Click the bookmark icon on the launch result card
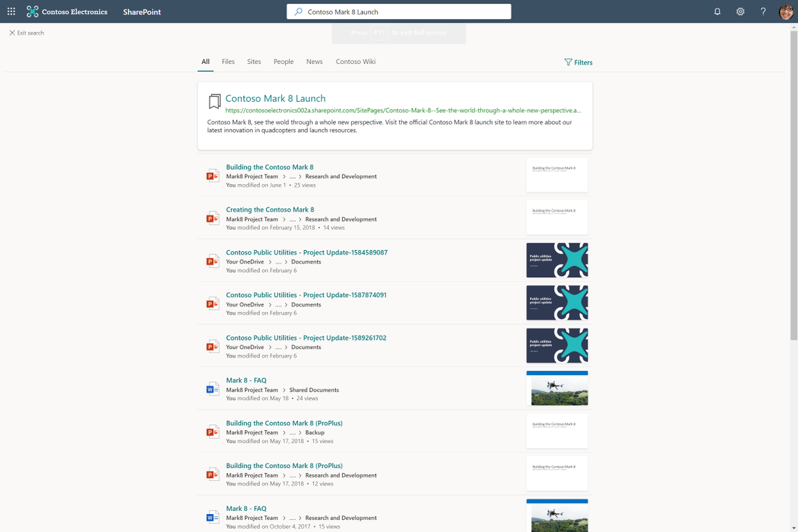Viewport: 798px width, 532px height. pyautogui.click(x=213, y=100)
